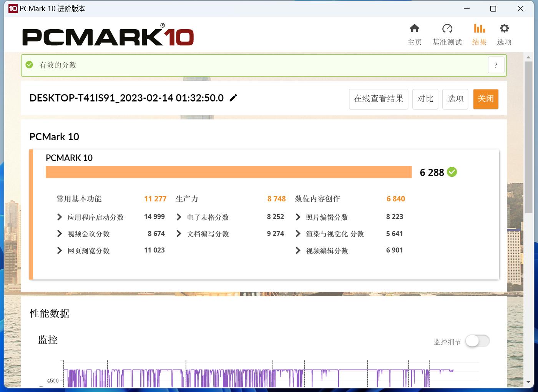Expand the 电子表格分数 details
538x392 pixels.
point(178,217)
